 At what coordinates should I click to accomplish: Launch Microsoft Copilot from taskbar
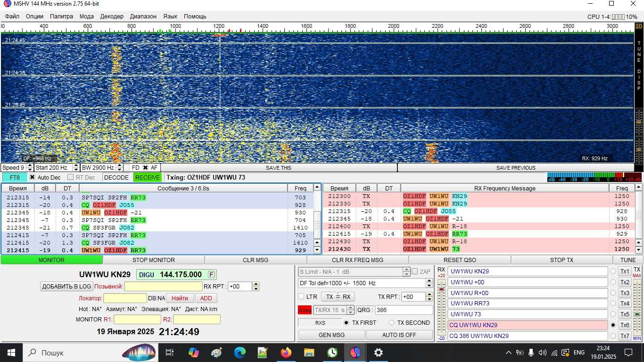pyautogui.click(x=194, y=353)
